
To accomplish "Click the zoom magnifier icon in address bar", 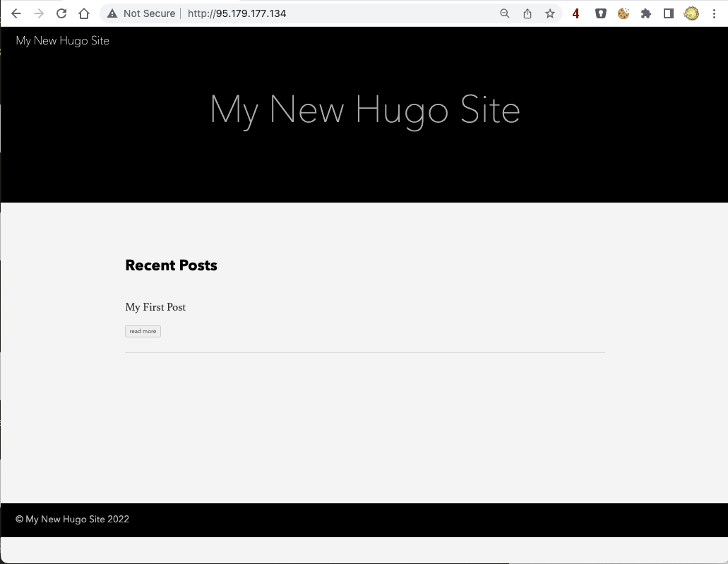I will pos(505,13).
